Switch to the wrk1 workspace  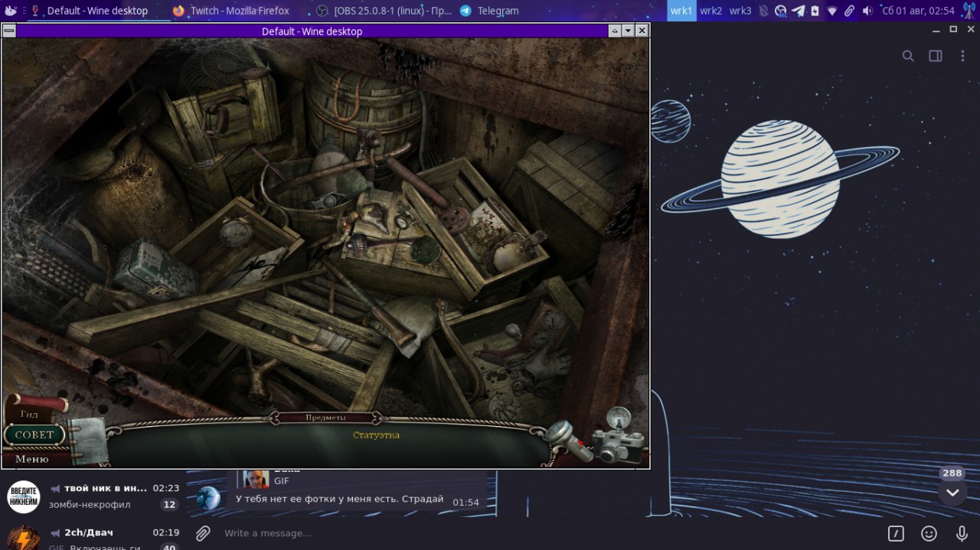pyautogui.click(x=681, y=11)
